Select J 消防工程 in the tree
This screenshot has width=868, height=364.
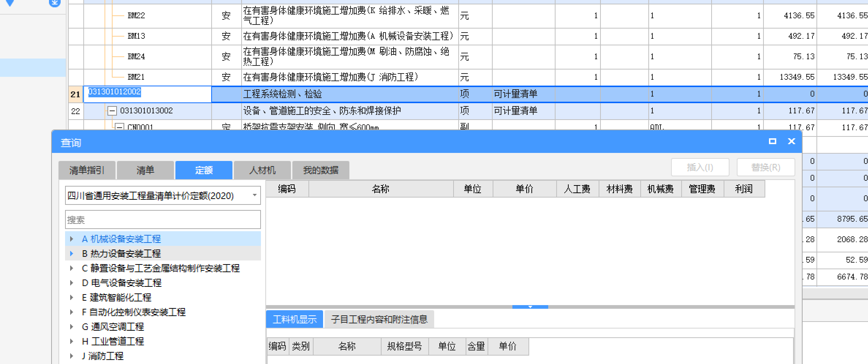click(x=103, y=356)
